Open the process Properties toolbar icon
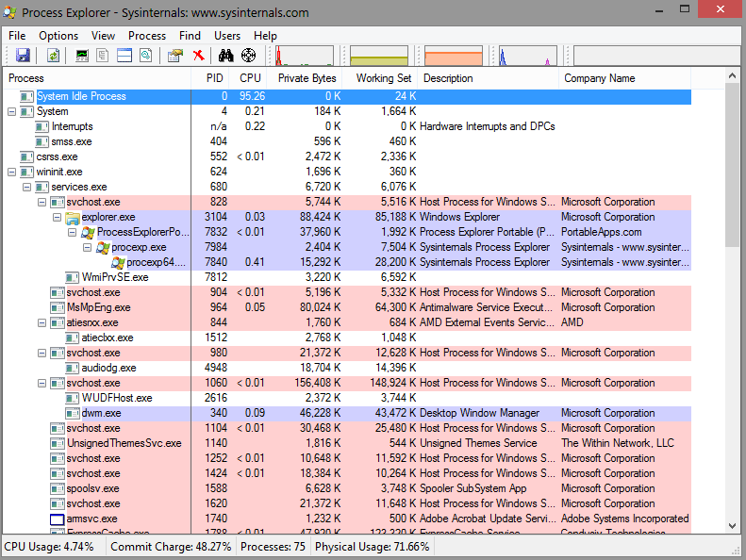 pyautogui.click(x=175, y=56)
